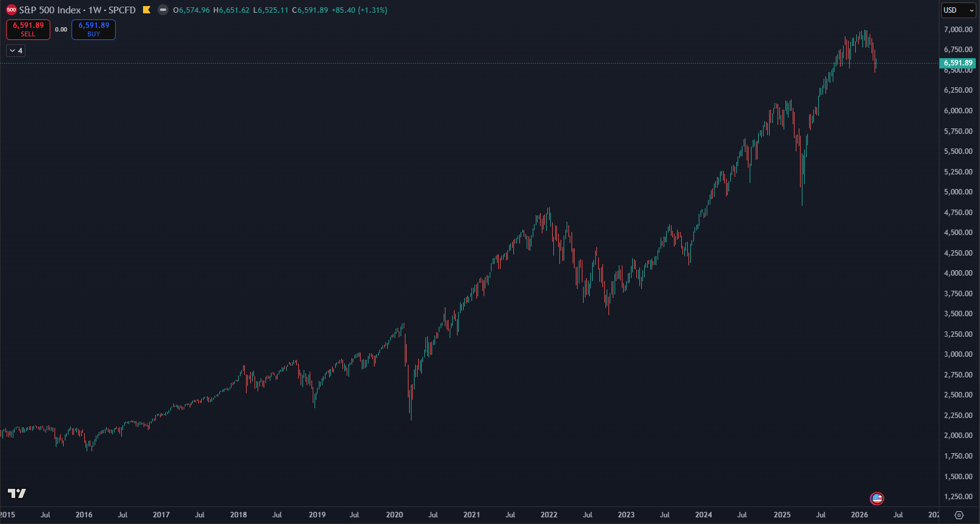This screenshot has height=524, width=980.
Task: Click the change value +85.40 (+1.31%)
Action: 359,10
